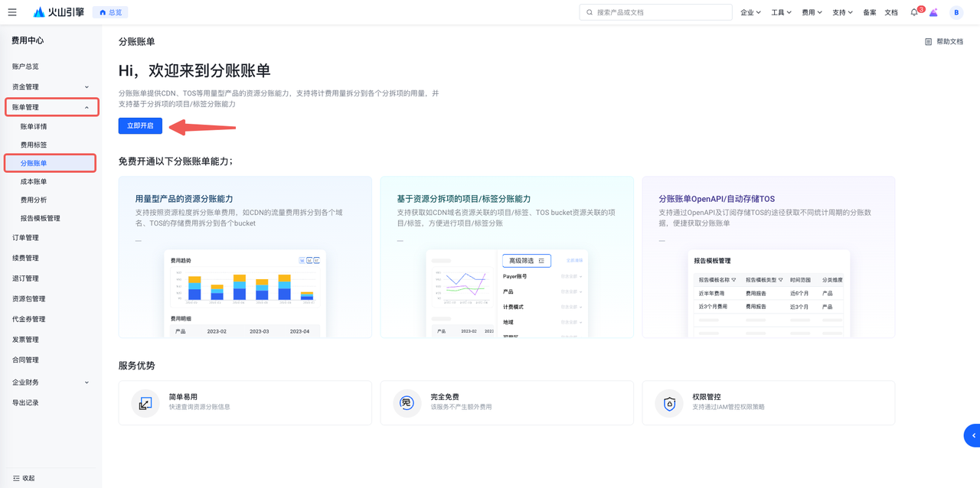Open the 企业 top dropdown menu
The width and height of the screenshot is (980, 488).
pos(751,12)
